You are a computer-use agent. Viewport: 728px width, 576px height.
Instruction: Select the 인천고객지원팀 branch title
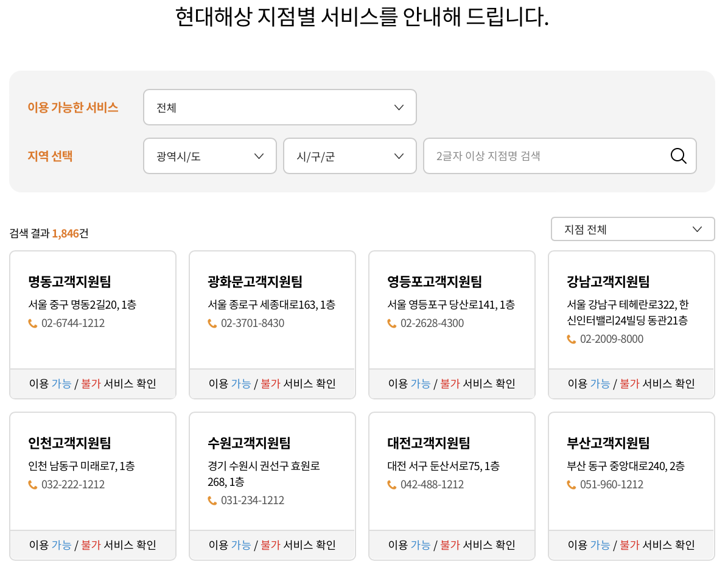69,443
